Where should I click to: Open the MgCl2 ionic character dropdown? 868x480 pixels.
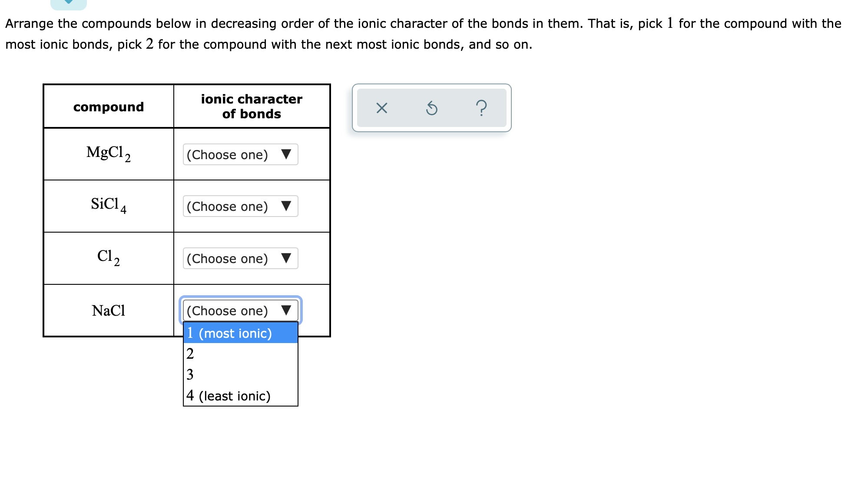tap(240, 154)
